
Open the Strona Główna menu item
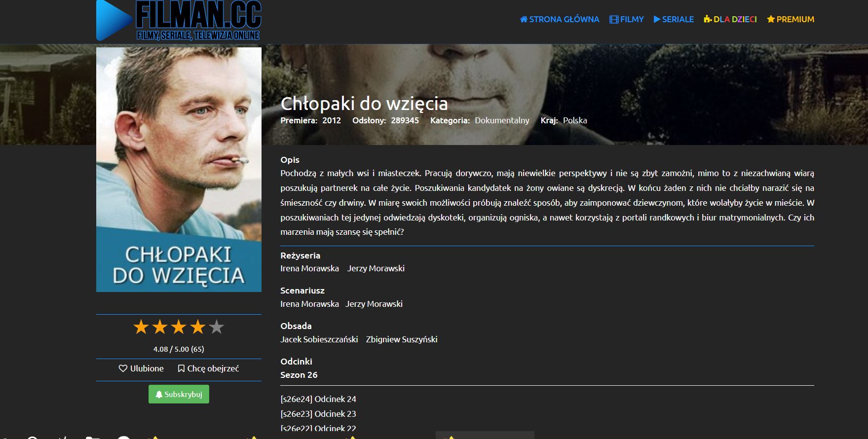(x=560, y=19)
